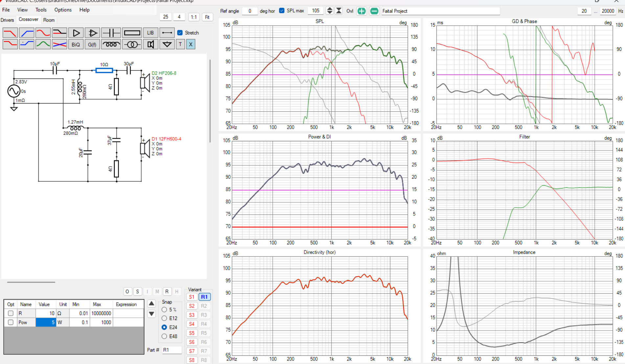The image size is (625, 364).
Task: Click the 1:1 zoom button
Action: (x=194, y=17)
